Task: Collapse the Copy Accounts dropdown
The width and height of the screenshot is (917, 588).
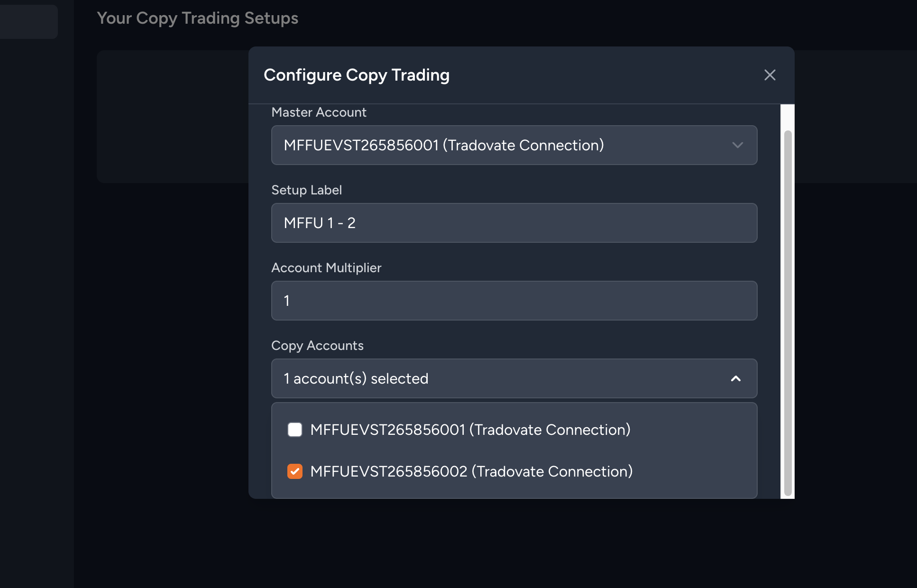Action: (514, 378)
